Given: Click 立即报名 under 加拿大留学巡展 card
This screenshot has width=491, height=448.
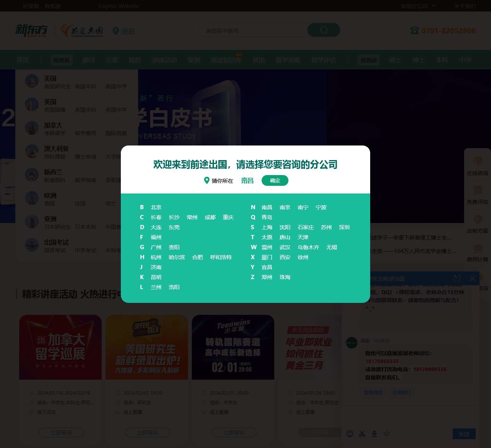Looking at the screenshot, I should 61,433.
